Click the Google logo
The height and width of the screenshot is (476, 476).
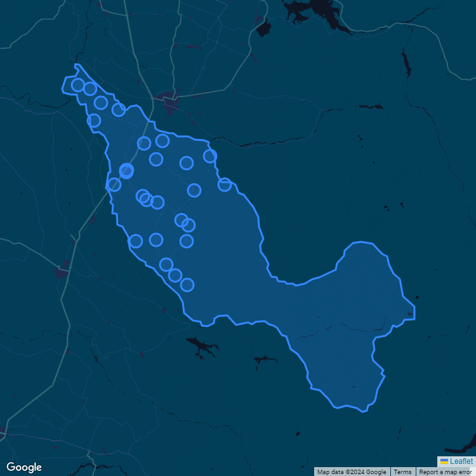pos(24,468)
